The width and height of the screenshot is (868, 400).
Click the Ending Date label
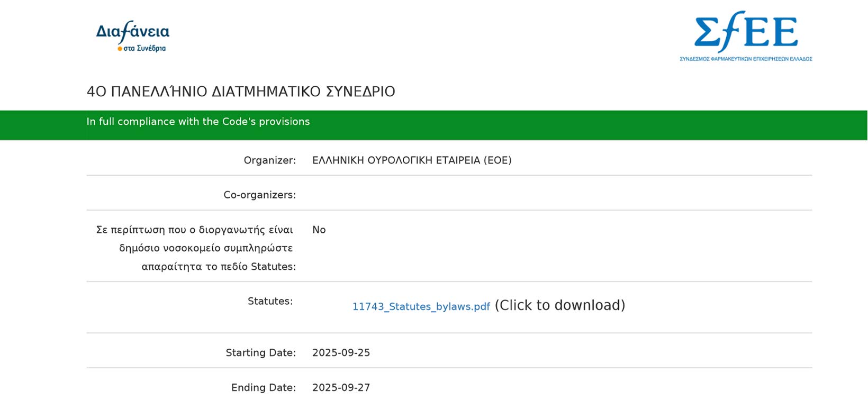(x=263, y=388)
